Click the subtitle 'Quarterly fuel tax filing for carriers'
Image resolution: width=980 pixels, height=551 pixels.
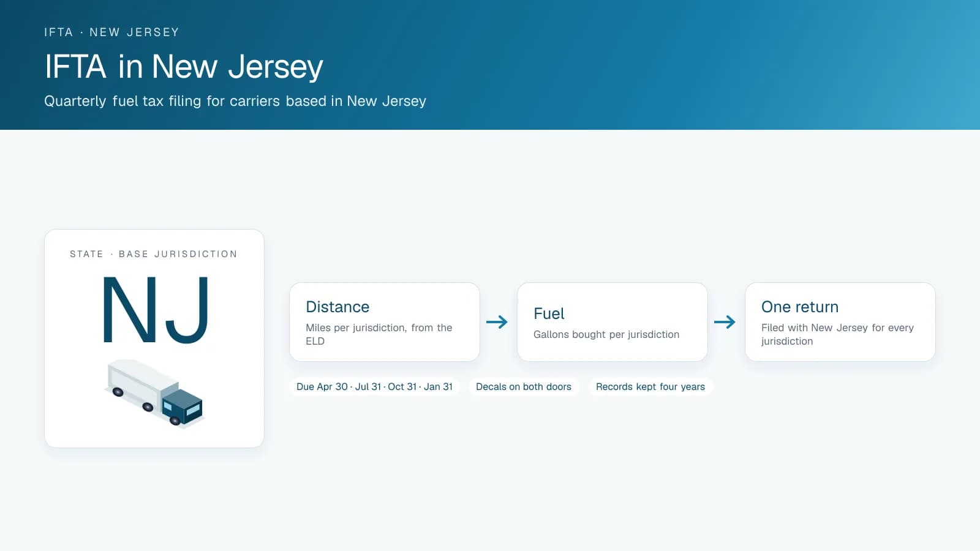coord(235,101)
